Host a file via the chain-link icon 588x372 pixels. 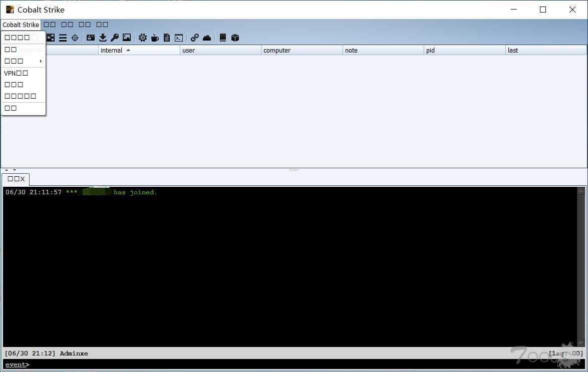click(195, 38)
